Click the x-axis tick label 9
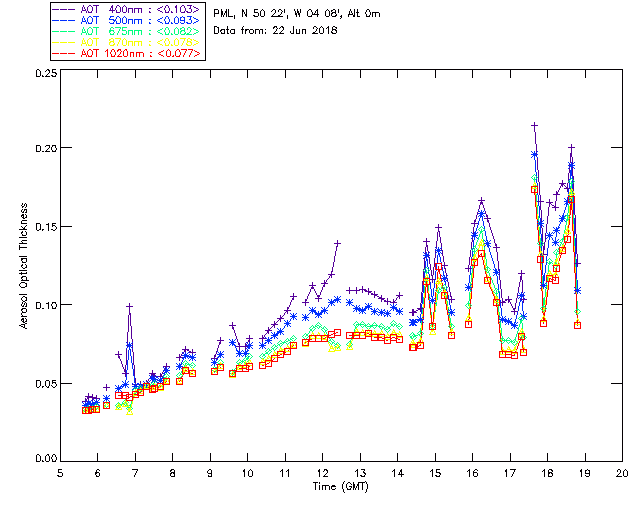 coord(210,473)
